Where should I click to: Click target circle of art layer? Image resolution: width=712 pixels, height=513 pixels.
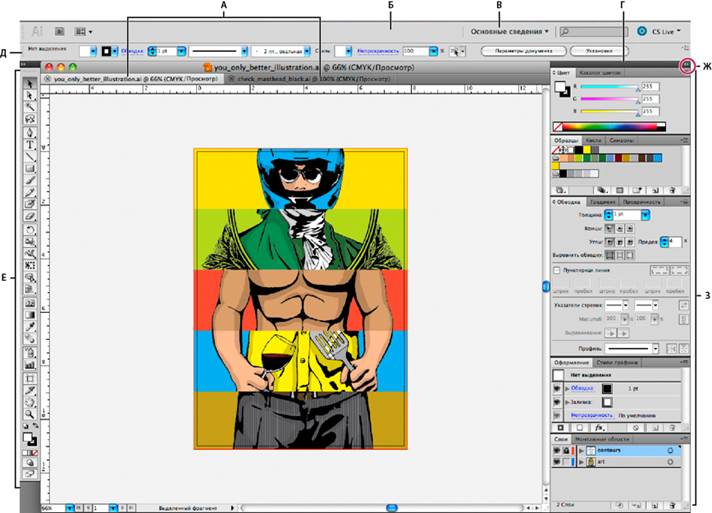(x=670, y=462)
